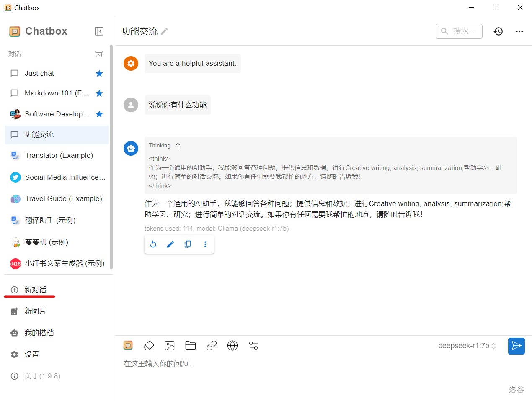
Task: Click the link attachment icon
Action: tap(212, 346)
